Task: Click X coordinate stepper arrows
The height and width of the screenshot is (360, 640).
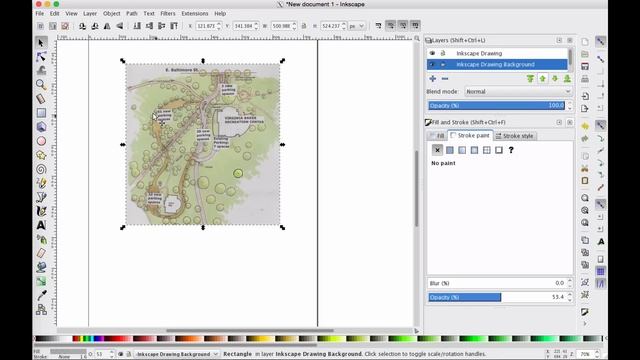Action: tap(219, 26)
